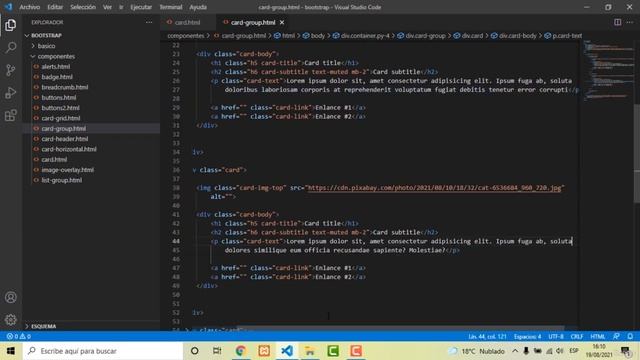Image resolution: width=640 pixels, height=360 pixels.
Task: Open the Terminal menu
Action: (171, 7)
